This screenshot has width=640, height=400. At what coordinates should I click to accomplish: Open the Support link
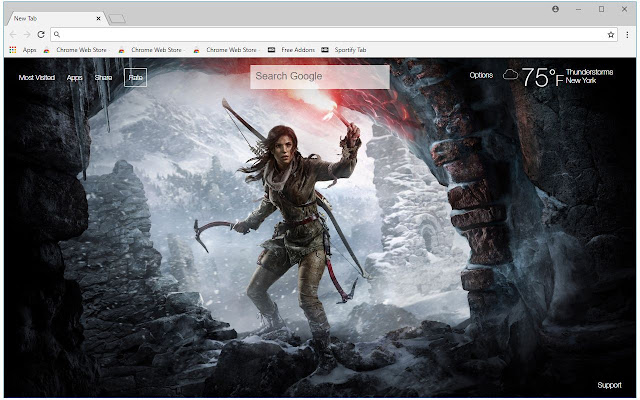pos(609,385)
